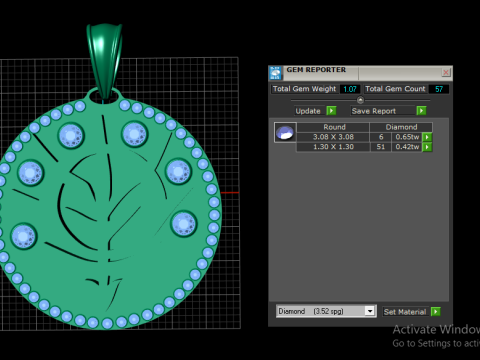Click the count cell showing 6
The height and width of the screenshot is (360, 480).
(x=381, y=137)
